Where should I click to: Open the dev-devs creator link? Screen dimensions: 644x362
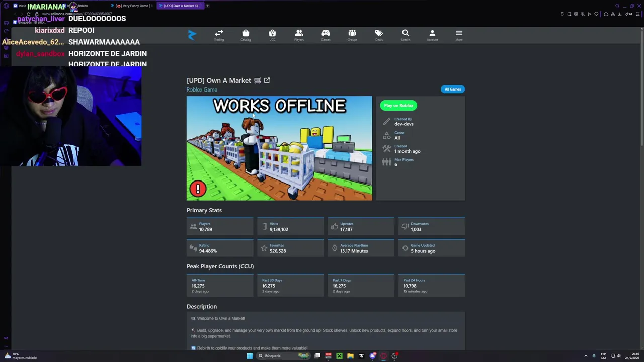[x=404, y=124]
